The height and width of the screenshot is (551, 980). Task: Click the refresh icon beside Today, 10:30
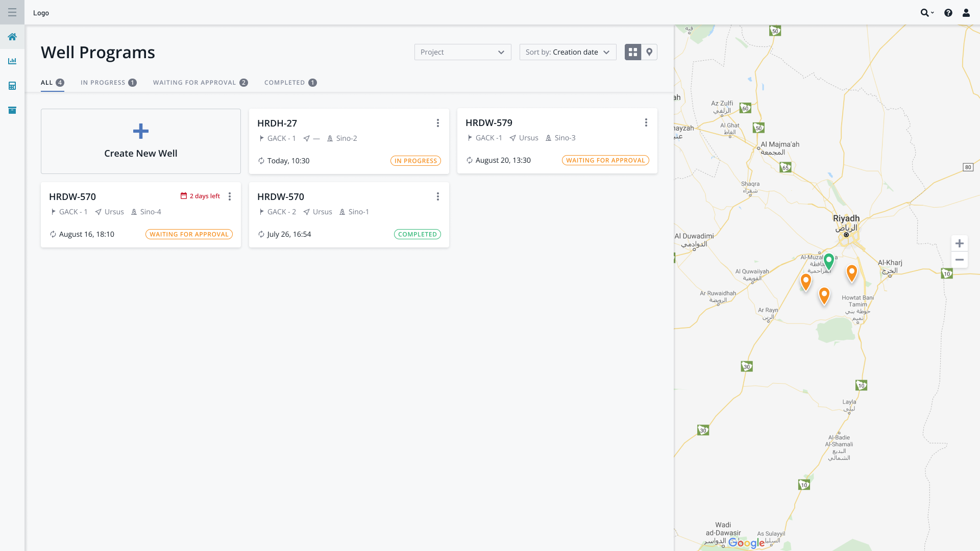click(x=261, y=161)
